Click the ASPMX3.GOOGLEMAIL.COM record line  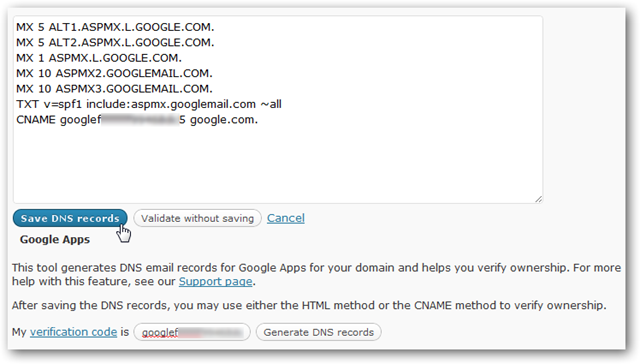(x=114, y=89)
